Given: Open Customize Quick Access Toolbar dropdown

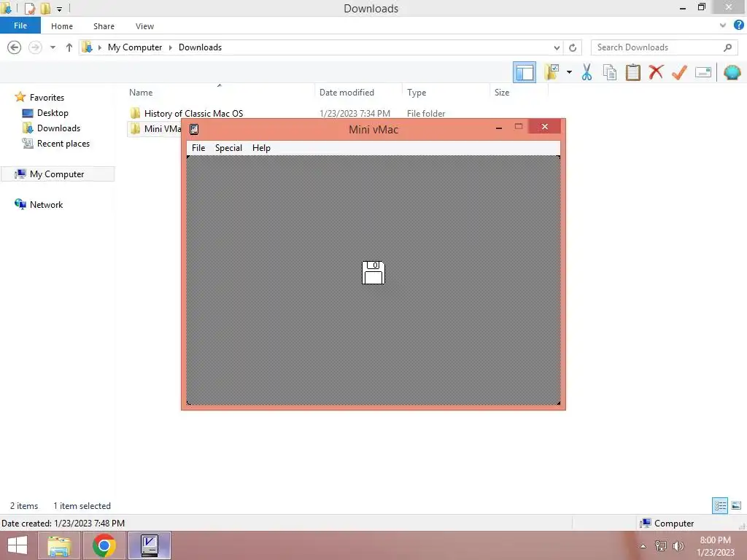Looking at the screenshot, I should click(59, 9).
